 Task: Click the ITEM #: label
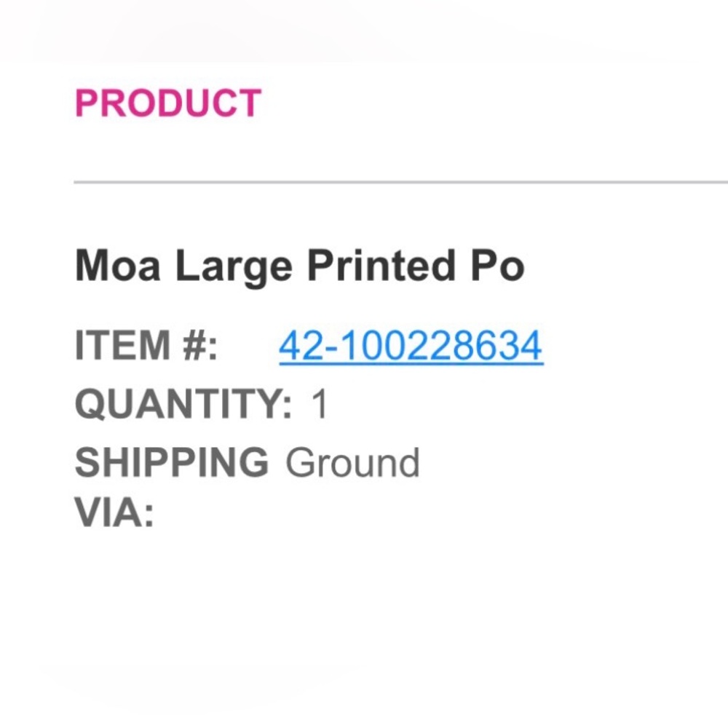(x=146, y=345)
